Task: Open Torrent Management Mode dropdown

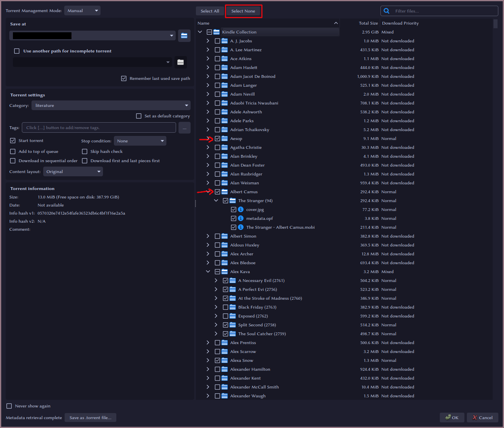Action: click(82, 10)
